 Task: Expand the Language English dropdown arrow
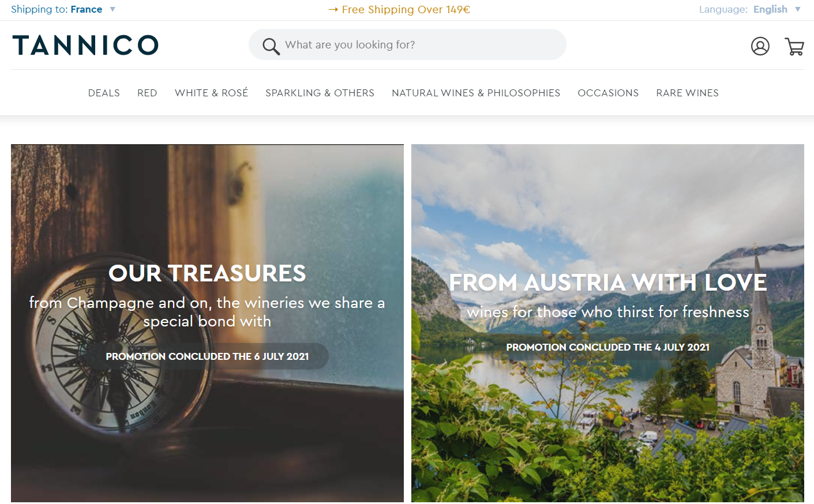pyautogui.click(x=798, y=9)
